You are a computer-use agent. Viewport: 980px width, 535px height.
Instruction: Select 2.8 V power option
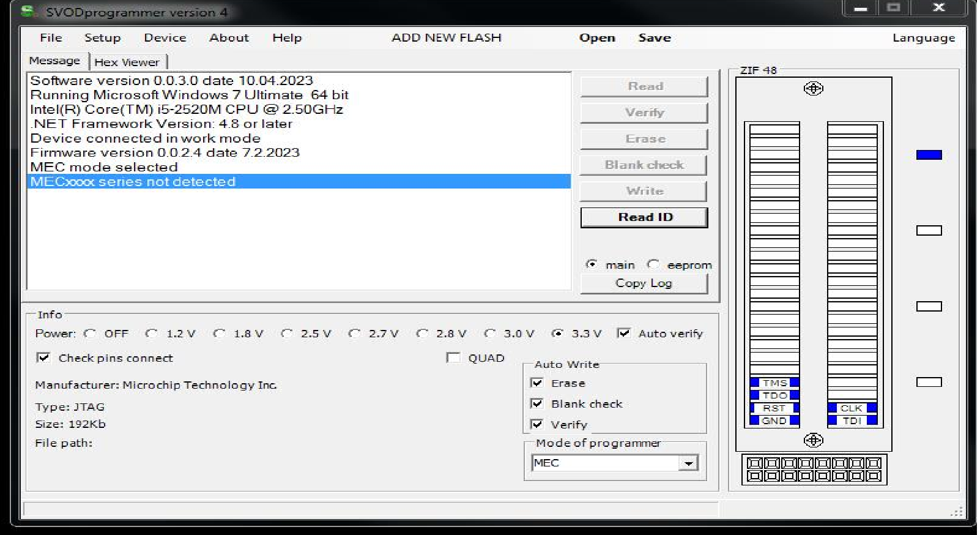(421, 334)
